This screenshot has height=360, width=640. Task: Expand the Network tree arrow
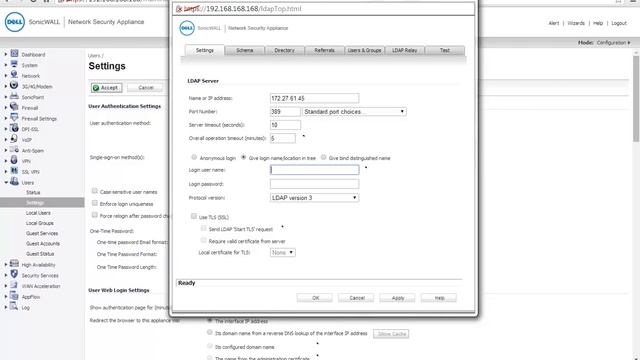(6, 76)
